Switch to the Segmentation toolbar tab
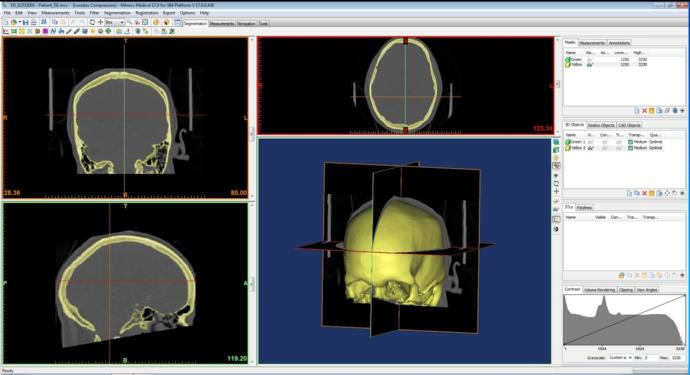 195,23
